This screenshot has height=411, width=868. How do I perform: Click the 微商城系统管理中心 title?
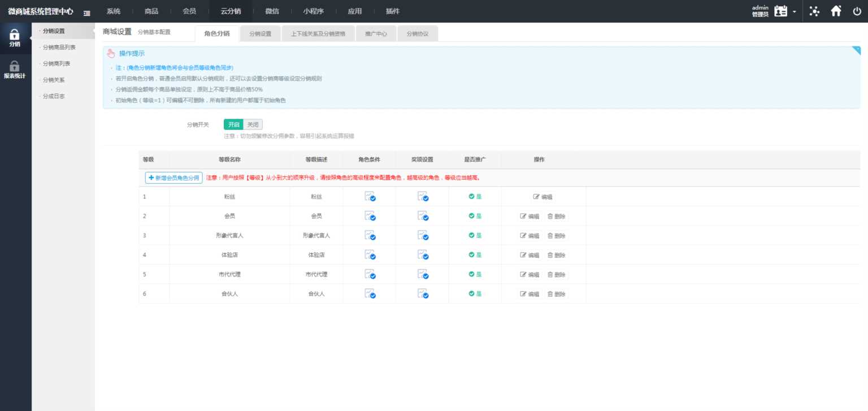[41, 11]
